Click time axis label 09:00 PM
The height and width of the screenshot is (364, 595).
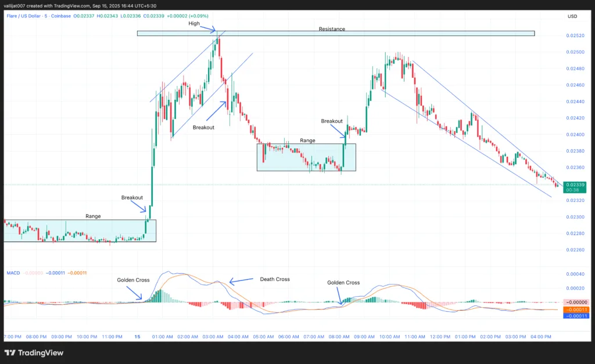point(62,337)
